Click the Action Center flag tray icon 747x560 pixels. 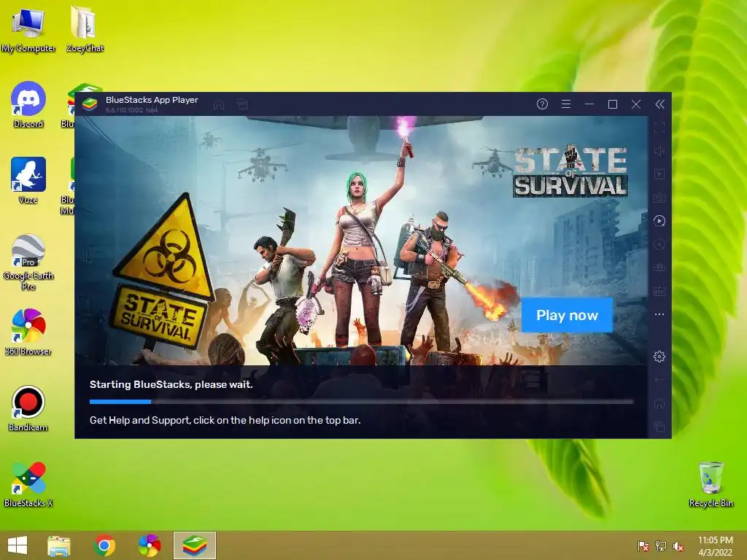pos(643,546)
